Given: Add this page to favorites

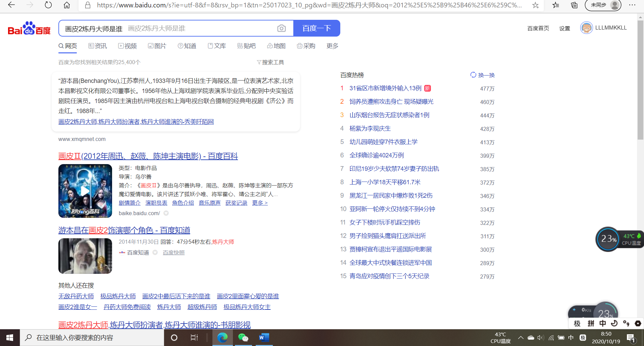Looking at the screenshot, I should (536, 5).
